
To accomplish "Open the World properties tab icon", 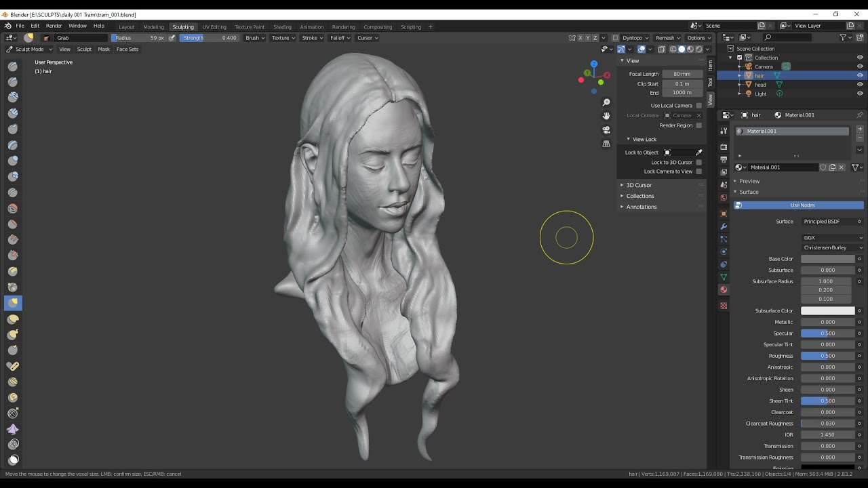I will (724, 198).
